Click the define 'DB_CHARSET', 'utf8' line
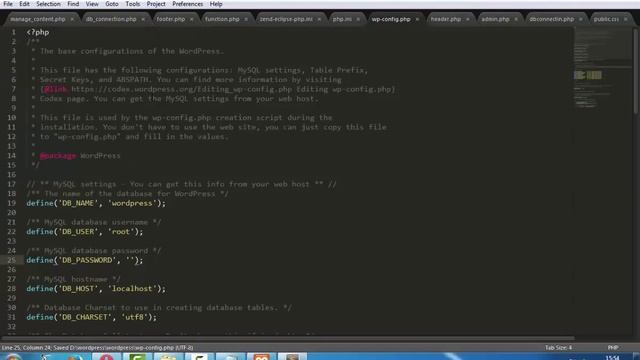Viewport: 640px width, 360px height. [91, 317]
